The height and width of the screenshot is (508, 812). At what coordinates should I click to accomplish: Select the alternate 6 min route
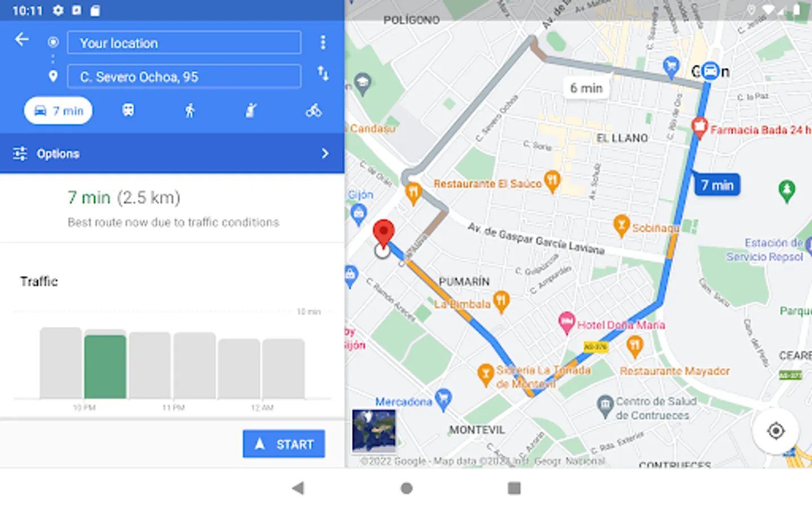click(x=586, y=88)
